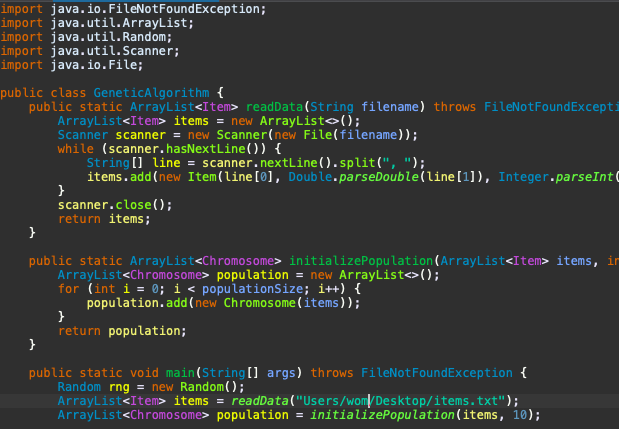Select the GeneticAlgorithm class name
This screenshot has width=619, height=429.
click(x=151, y=93)
